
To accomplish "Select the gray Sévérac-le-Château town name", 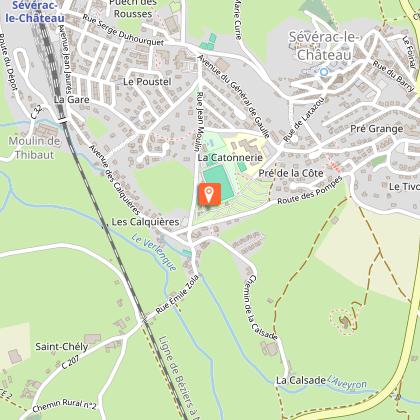I will click(x=324, y=46).
